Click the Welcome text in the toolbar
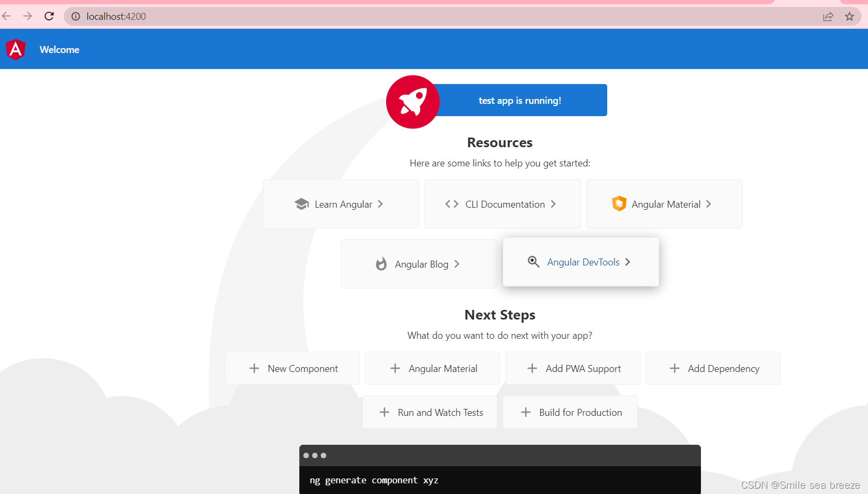Image resolution: width=868 pixels, height=494 pixels. [x=59, y=50]
